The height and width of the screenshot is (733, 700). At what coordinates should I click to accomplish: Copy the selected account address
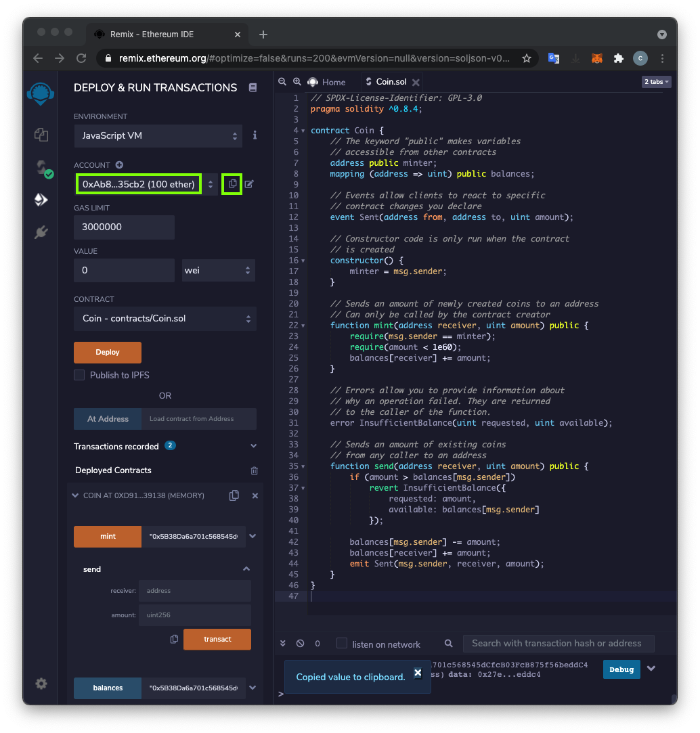click(x=232, y=183)
